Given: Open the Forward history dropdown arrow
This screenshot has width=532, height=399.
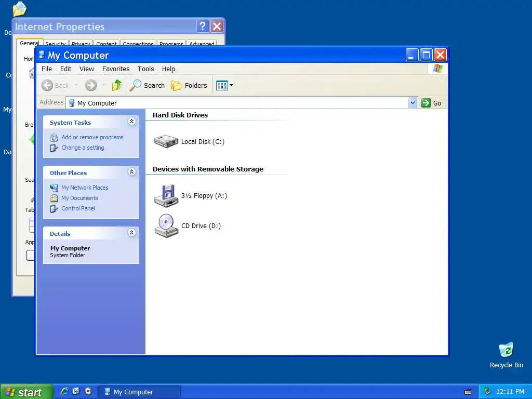Looking at the screenshot, I should pos(103,86).
